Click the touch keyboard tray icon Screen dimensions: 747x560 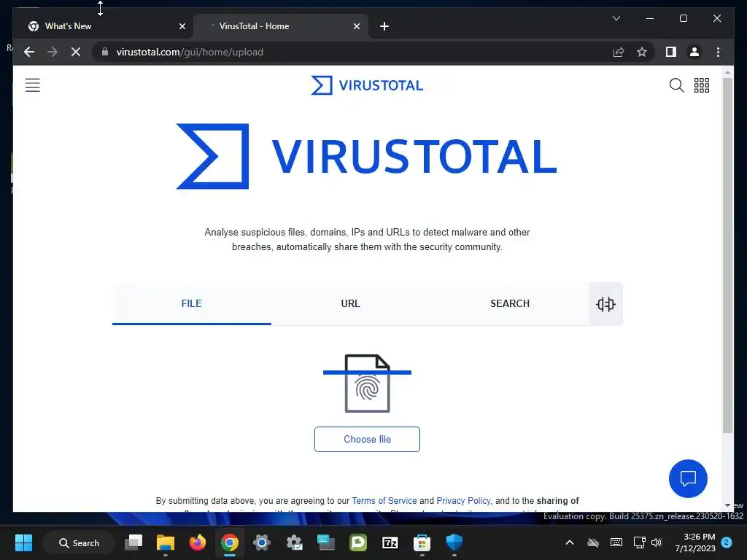click(x=616, y=542)
